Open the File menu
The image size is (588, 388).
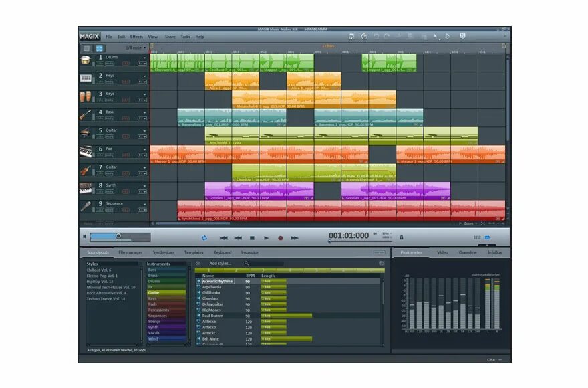pyautogui.click(x=109, y=37)
